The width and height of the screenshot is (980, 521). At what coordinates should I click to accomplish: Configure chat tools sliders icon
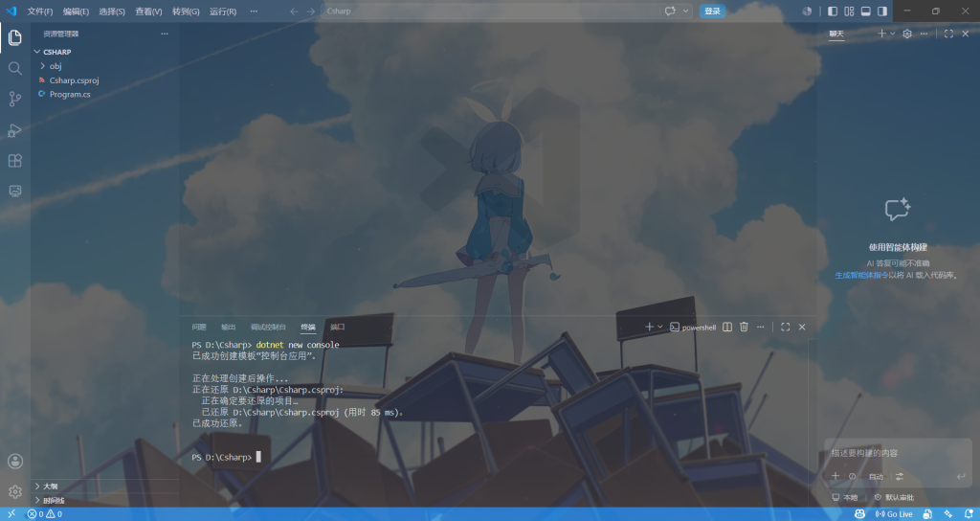[900, 476]
